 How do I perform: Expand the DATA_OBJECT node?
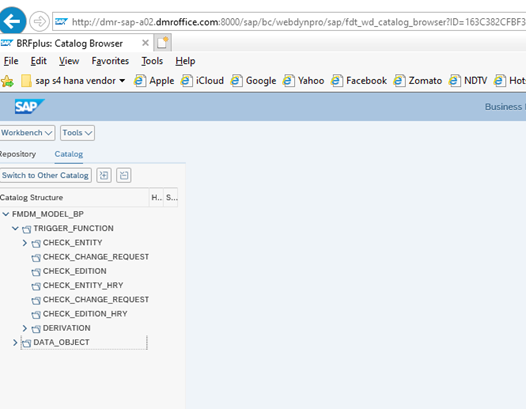[x=15, y=343]
